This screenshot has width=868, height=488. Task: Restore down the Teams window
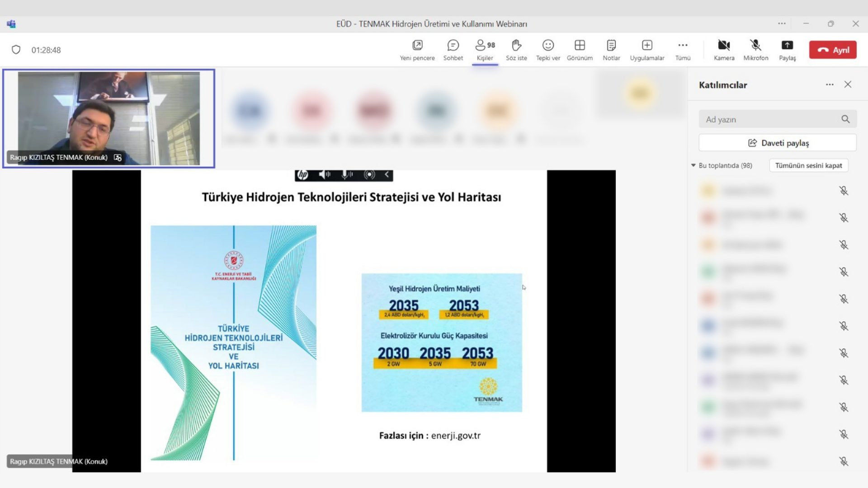(x=830, y=23)
